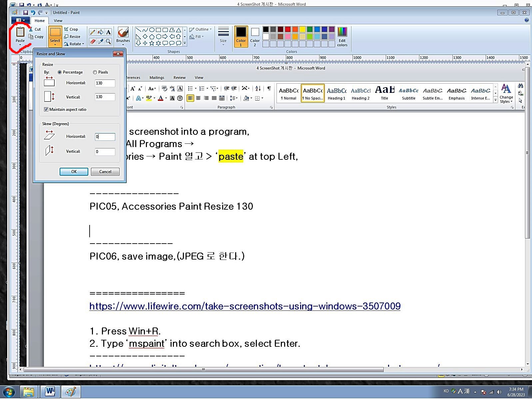
Task: Click the Paint taskbar button
Action: click(x=71, y=392)
